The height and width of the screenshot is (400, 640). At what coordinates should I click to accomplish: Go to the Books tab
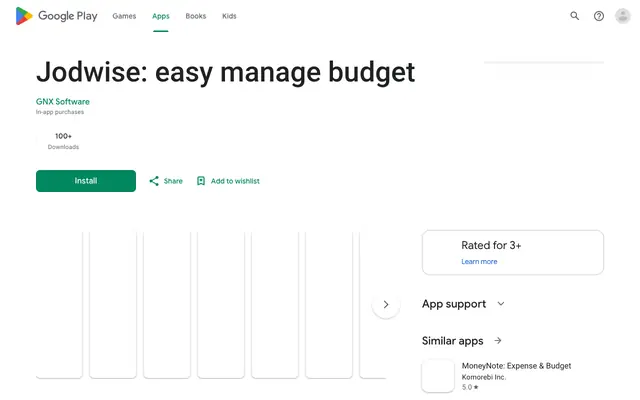[196, 16]
